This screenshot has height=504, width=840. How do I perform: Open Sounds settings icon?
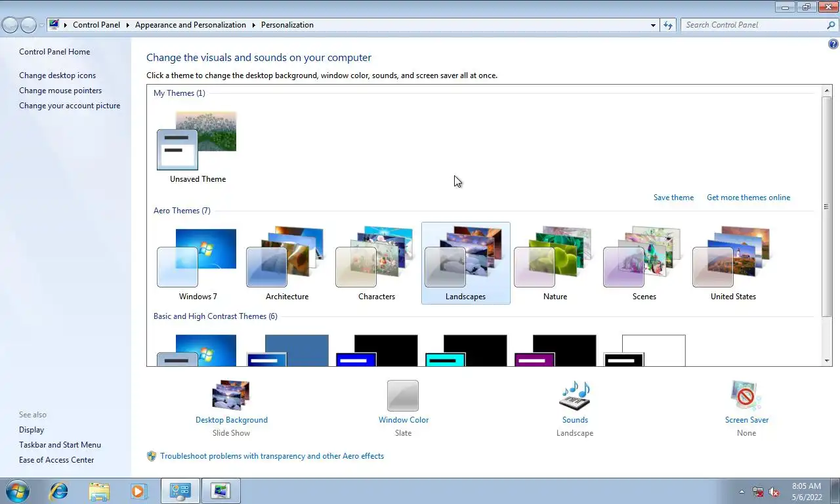pos(575,396)
